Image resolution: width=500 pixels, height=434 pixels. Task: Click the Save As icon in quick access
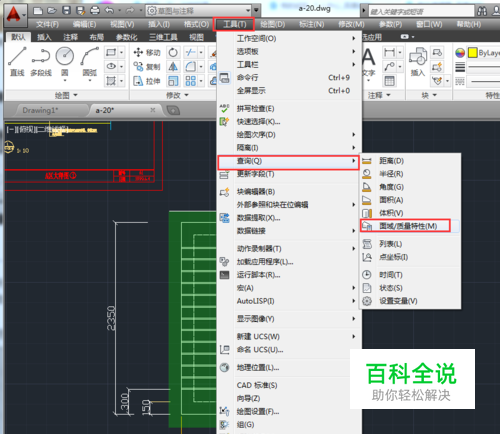[80, 11]
